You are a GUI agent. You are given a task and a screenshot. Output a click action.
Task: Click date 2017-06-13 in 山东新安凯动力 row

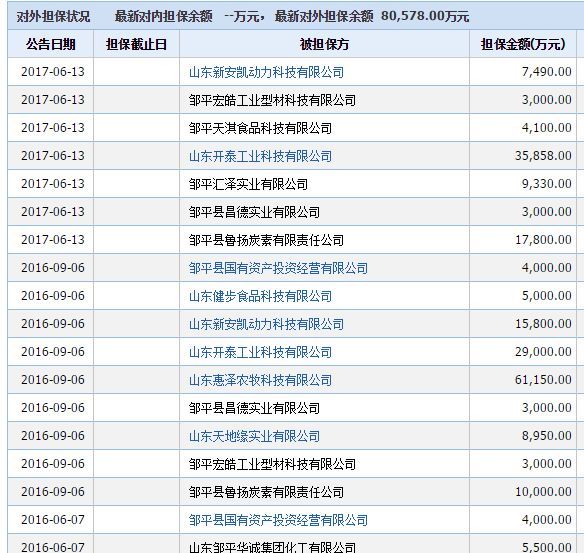point(53,71)
